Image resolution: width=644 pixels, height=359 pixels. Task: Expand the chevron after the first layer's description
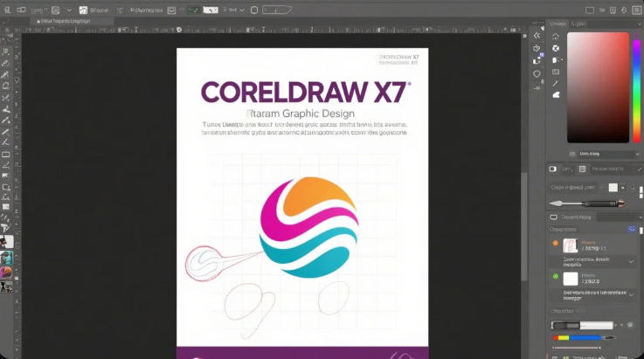point(631,262)
